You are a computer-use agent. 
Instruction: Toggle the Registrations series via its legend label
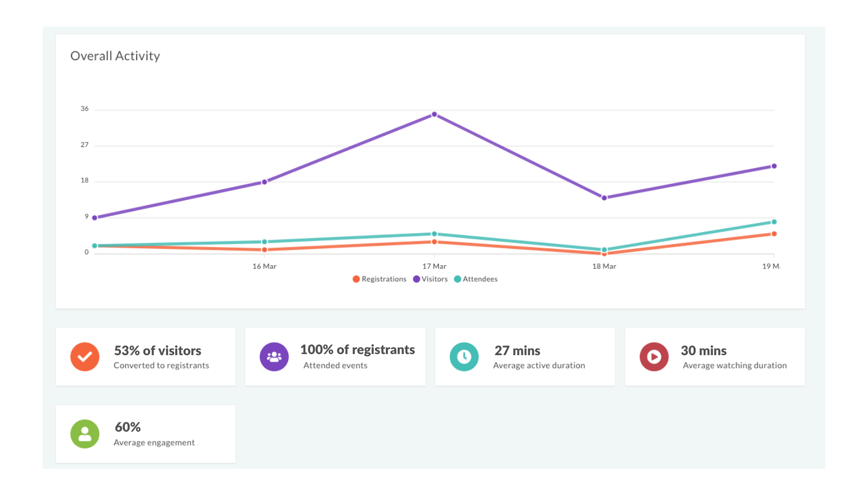tap(385, 279)
